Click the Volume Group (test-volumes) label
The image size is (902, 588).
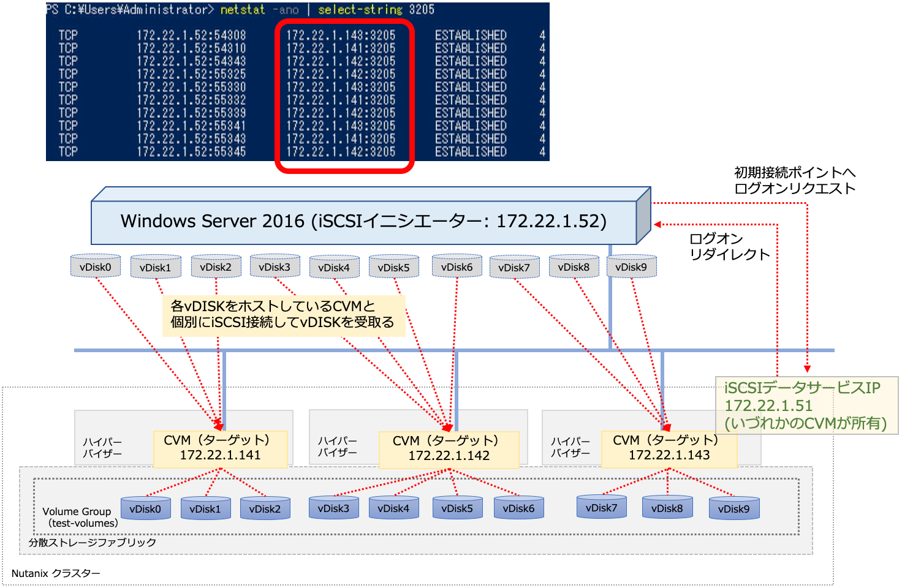click(80, 518)
